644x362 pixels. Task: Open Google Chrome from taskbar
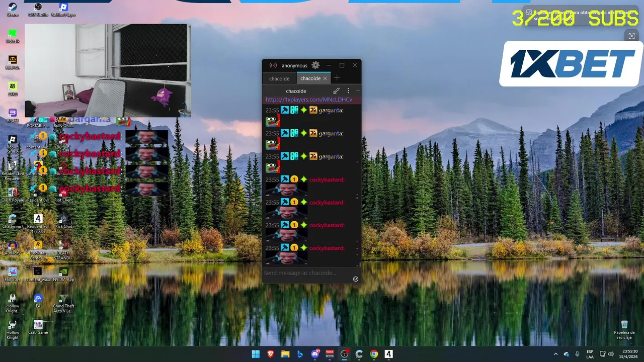pyautogui.click(x=374, y=354)
